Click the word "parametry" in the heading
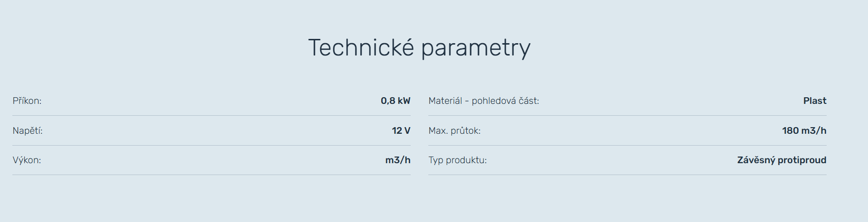 [475, 48]
